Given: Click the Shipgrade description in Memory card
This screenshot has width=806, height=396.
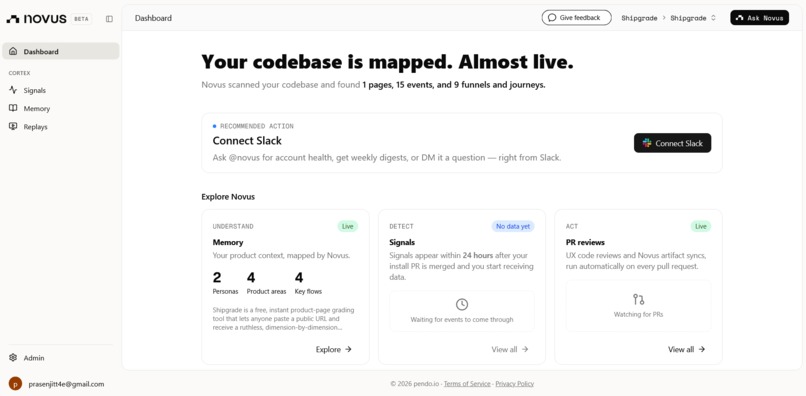Looking at the screenshot, I should (x=283, y=319).
